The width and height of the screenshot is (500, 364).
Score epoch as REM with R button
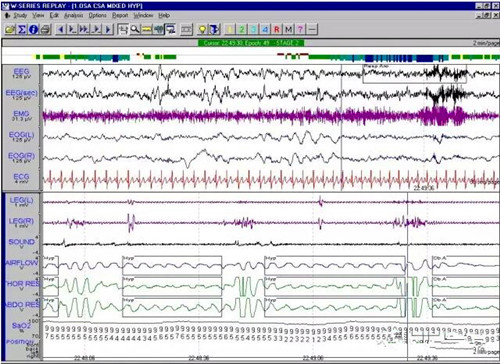tap(277, 29)
